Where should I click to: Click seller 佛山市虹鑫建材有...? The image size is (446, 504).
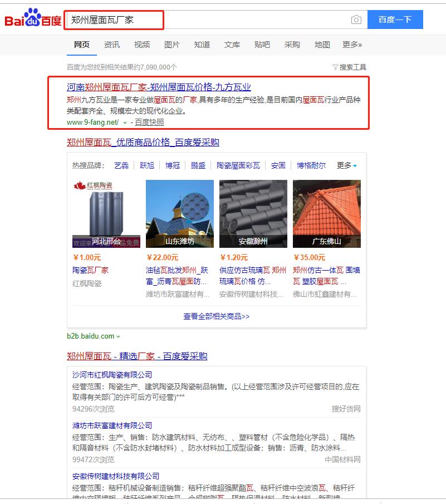pyautogui.click(x=325, y=294)
